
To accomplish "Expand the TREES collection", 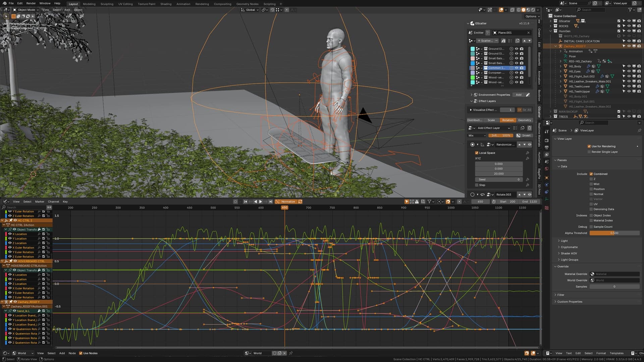I will tap(550, 116).
